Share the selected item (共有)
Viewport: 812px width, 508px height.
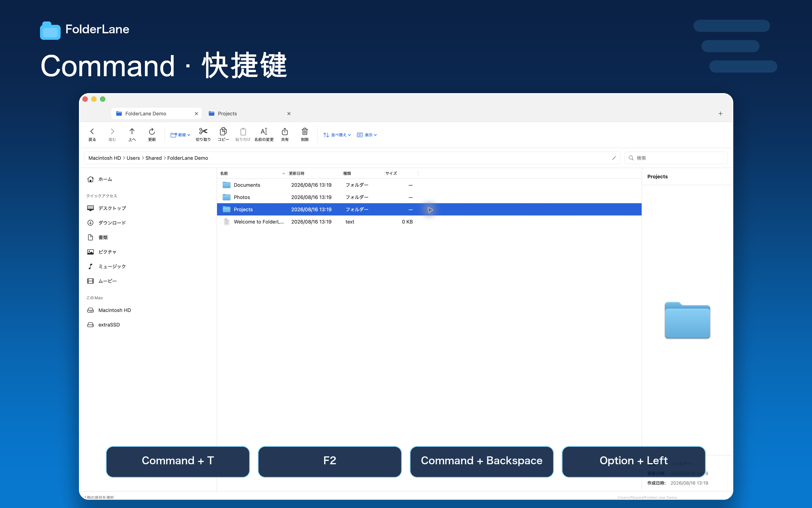(284, 134)
